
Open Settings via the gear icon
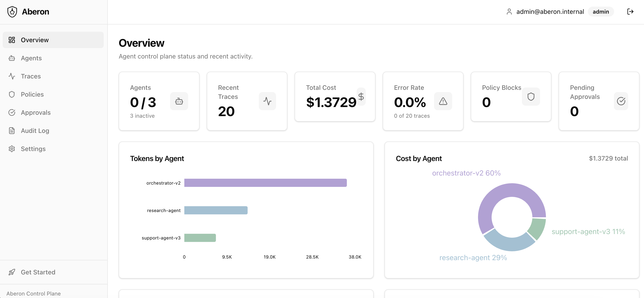tap(12, 149)
